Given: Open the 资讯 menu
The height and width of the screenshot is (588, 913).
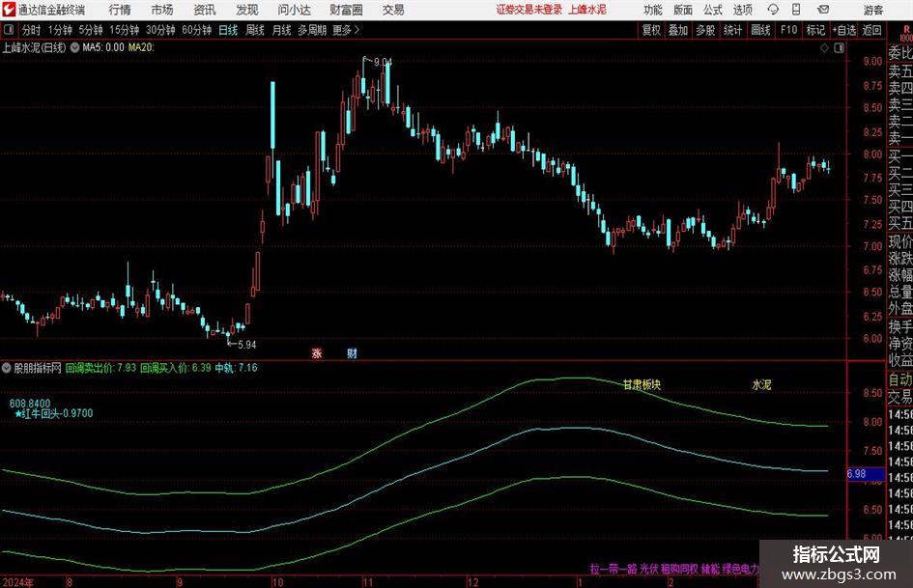Looking at the screenshot, I should pyautogui.click(x=205, y=10).
